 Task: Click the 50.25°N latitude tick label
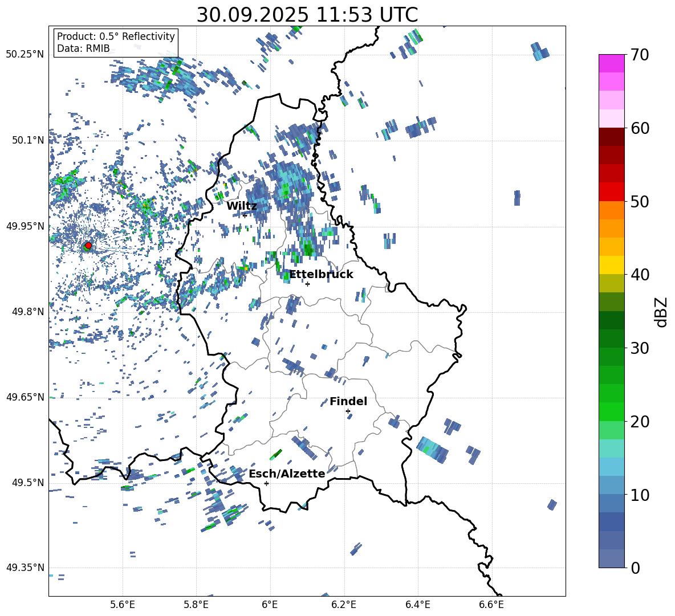click(x=25, y=55)
